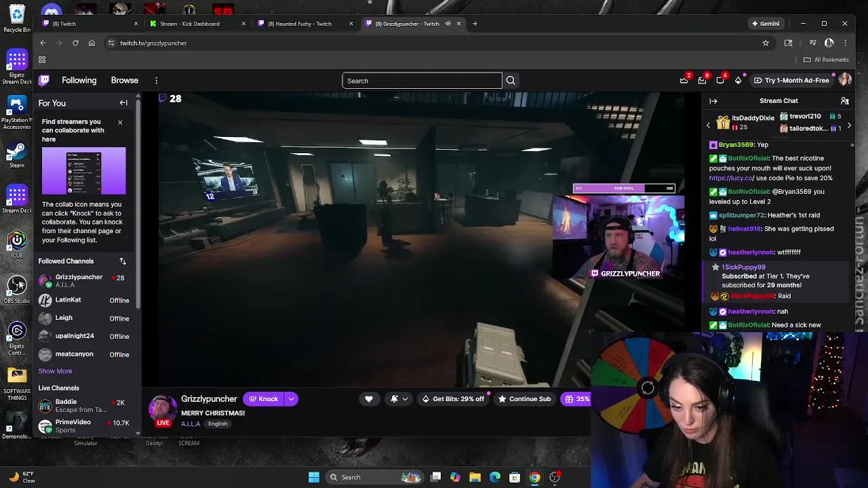Open Chrome apps grid icon
Viewport: 868px width, 488px height.
tap(42, 60)
